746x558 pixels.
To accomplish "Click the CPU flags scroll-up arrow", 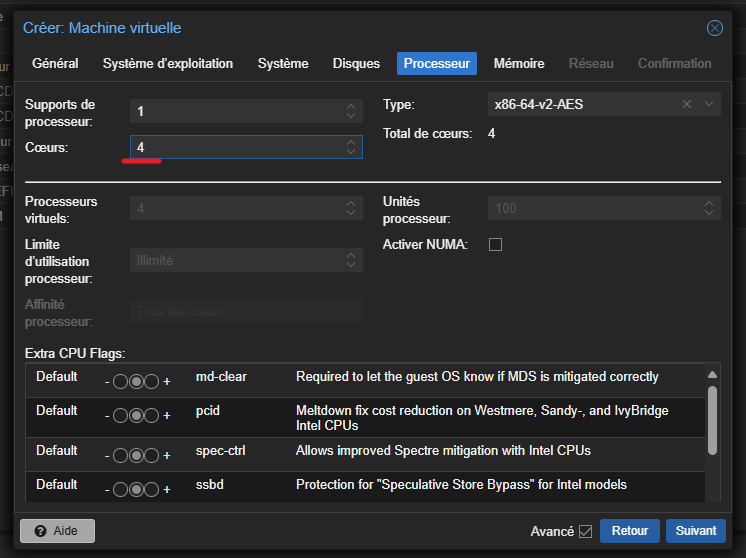I will [712, 374].
